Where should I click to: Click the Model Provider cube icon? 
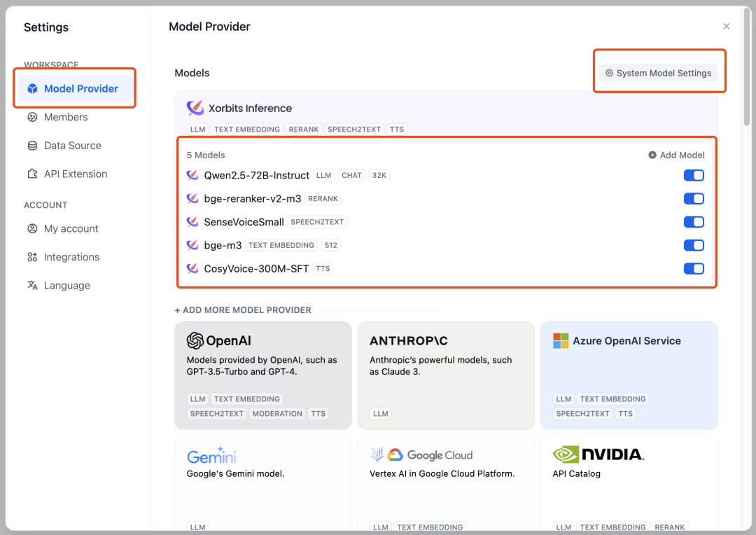pyautogui.click(x=32, y=89)
